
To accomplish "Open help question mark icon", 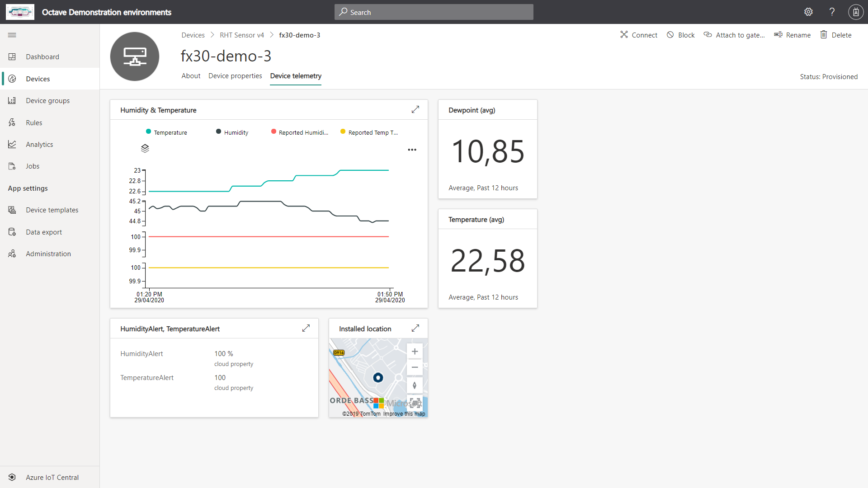I will 832,12.
